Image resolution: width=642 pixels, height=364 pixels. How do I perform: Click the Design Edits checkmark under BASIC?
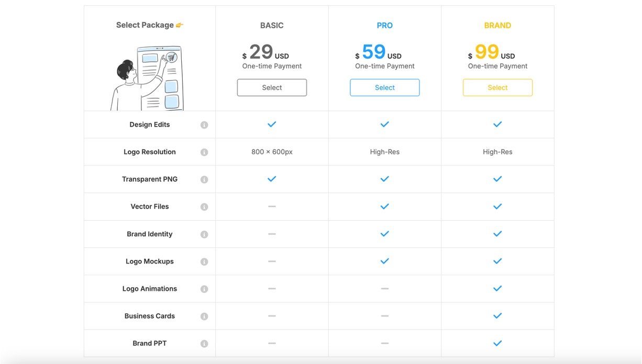pos(272,124)
